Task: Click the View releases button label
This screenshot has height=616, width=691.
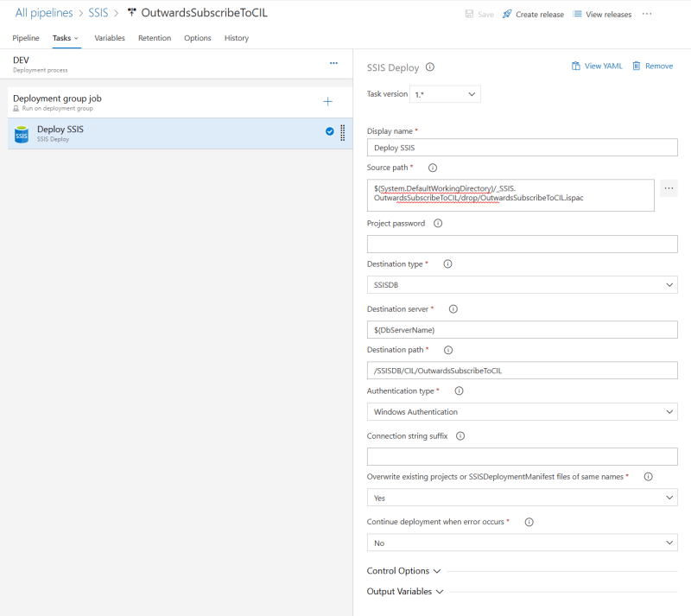Action: [608, 15]
